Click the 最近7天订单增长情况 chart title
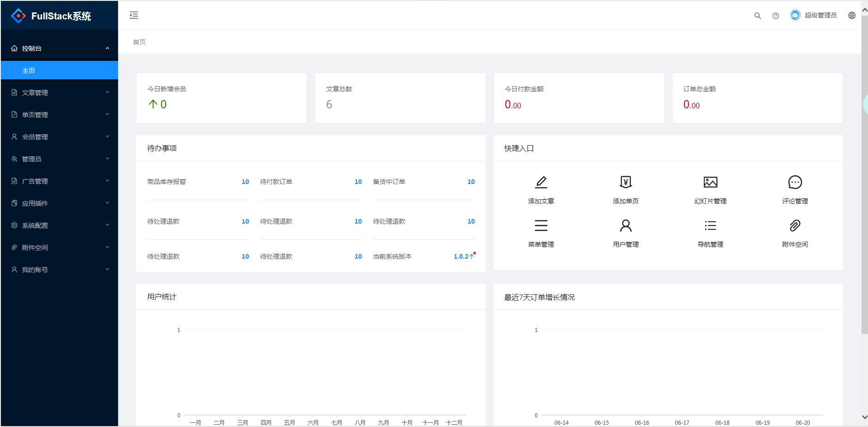868x427 pixels. [x=539, y=297]
